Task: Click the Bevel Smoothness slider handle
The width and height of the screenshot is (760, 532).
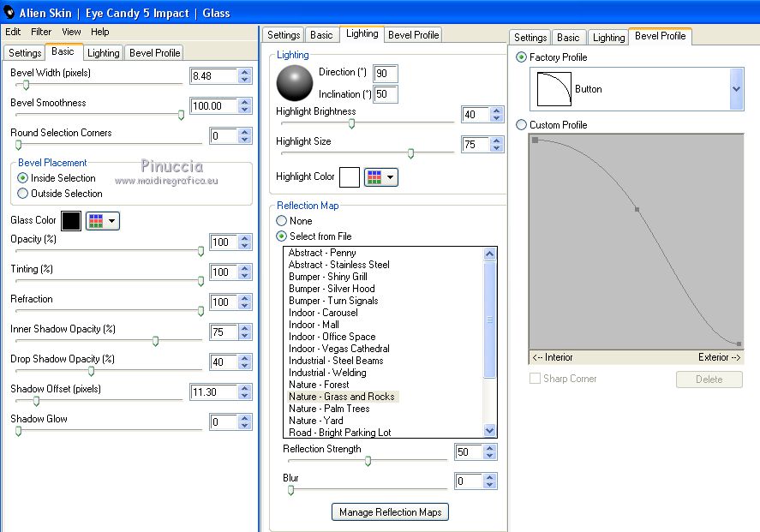Action: point(182,116)
